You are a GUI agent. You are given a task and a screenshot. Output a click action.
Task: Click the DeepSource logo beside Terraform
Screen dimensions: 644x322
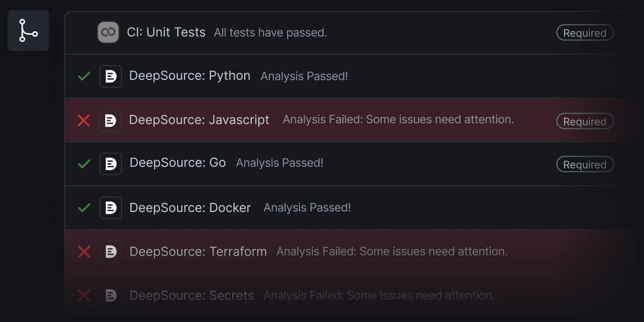click(x=111, y=251)
